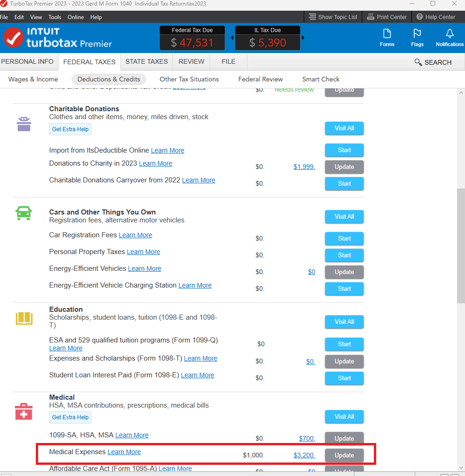Click the Medical first-aid kit icon
Image resolution: width=465 pixels, height=476 pixels.
24,412
